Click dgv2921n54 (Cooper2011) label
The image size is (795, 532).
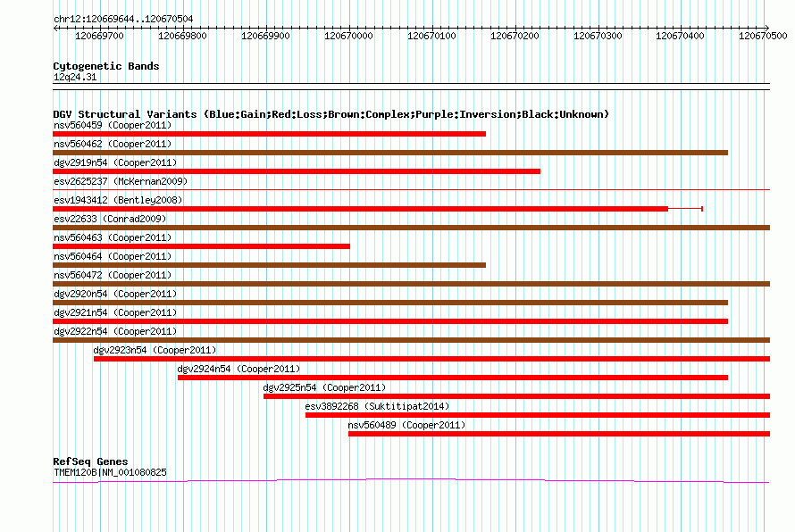pos(115,312)
